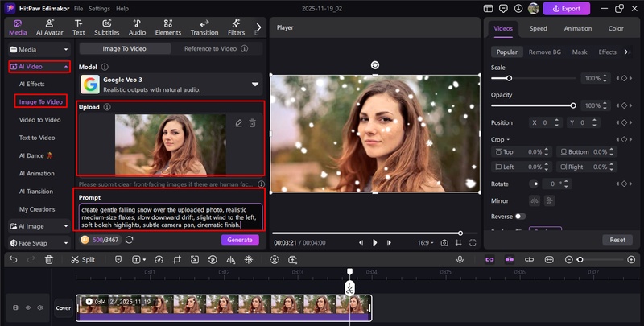Select Video to Video in sidebar
Screen dimensions: 644x326
point(39,120)
